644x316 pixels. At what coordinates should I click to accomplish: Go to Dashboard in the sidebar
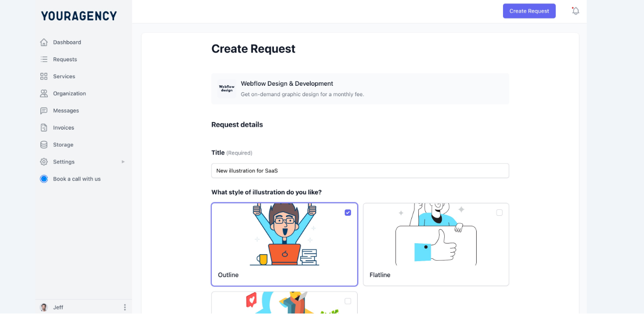point(67,42)
